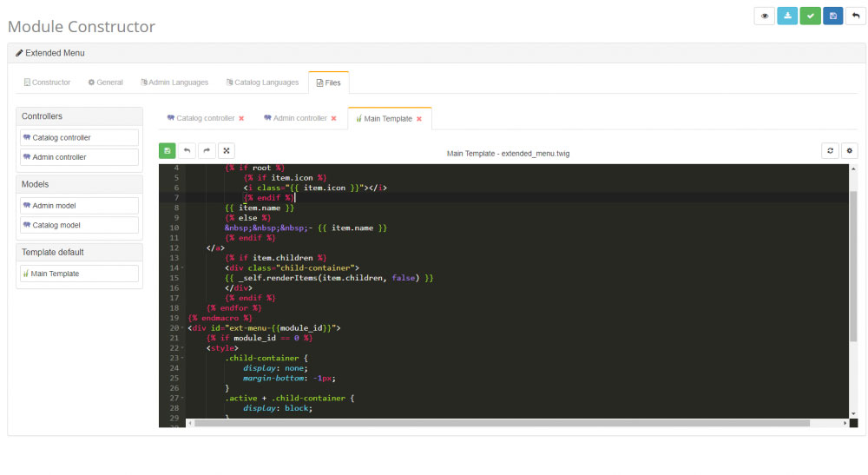Redo the edit in the editor toolbar
868x475 pixels.
tap(207, 150)
